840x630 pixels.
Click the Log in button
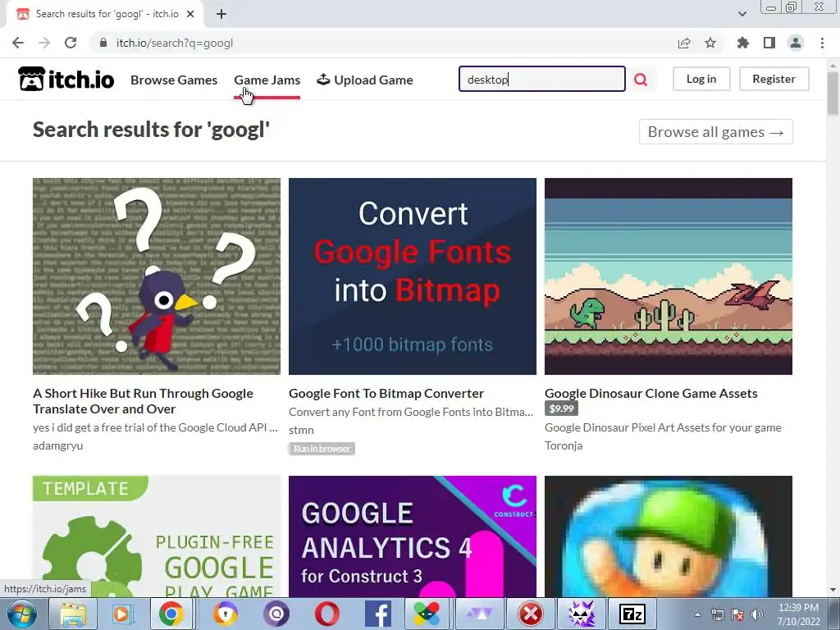(701, 79)
